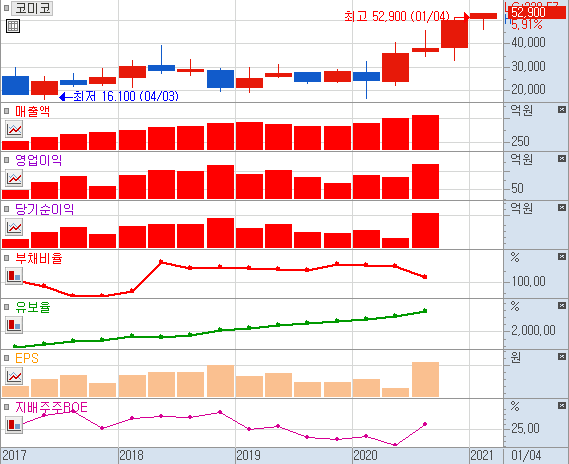Open chart type icon in 매출액 panel
The image size is (569, 464).
tap(14, 129)
